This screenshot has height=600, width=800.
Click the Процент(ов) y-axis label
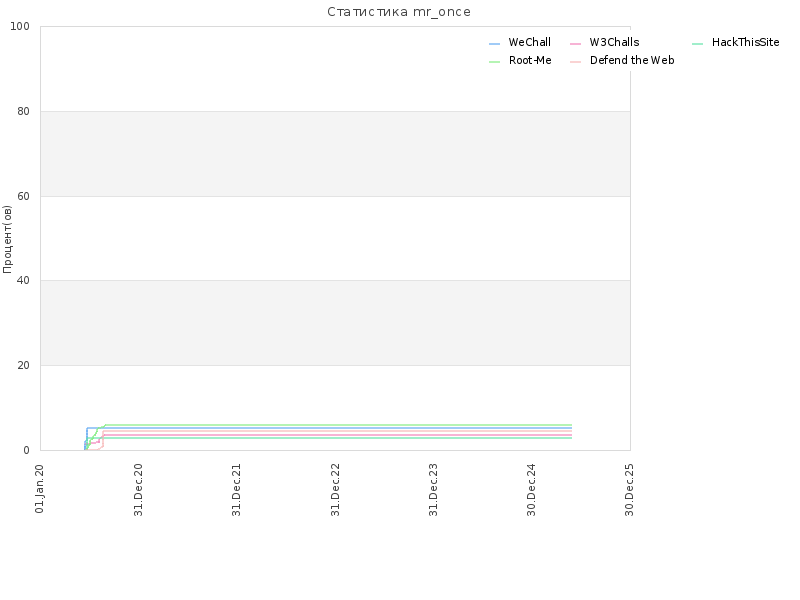point(7,239)
